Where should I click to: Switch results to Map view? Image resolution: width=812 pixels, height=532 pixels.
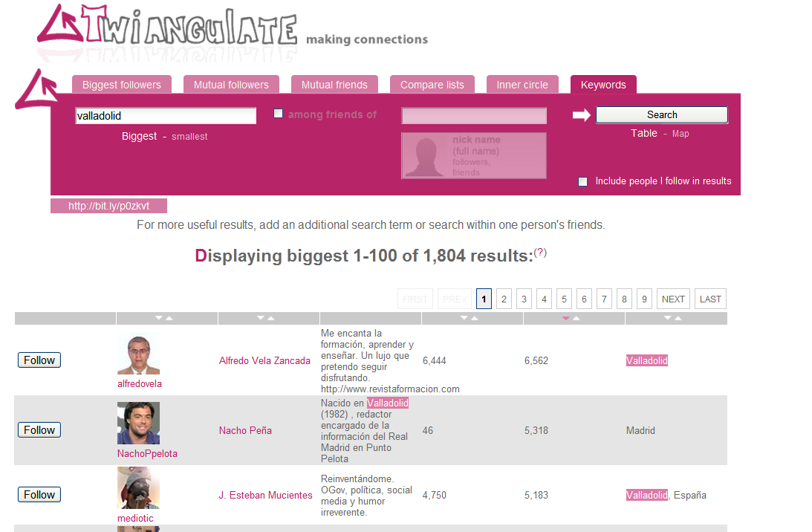[681, 134]
